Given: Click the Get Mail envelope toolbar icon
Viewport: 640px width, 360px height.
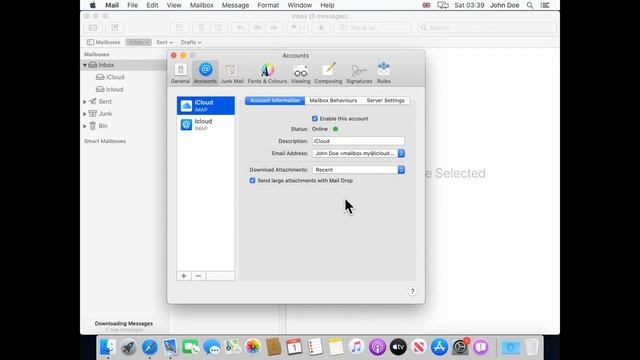Looking at the screenshot, I should click(93, 28).
